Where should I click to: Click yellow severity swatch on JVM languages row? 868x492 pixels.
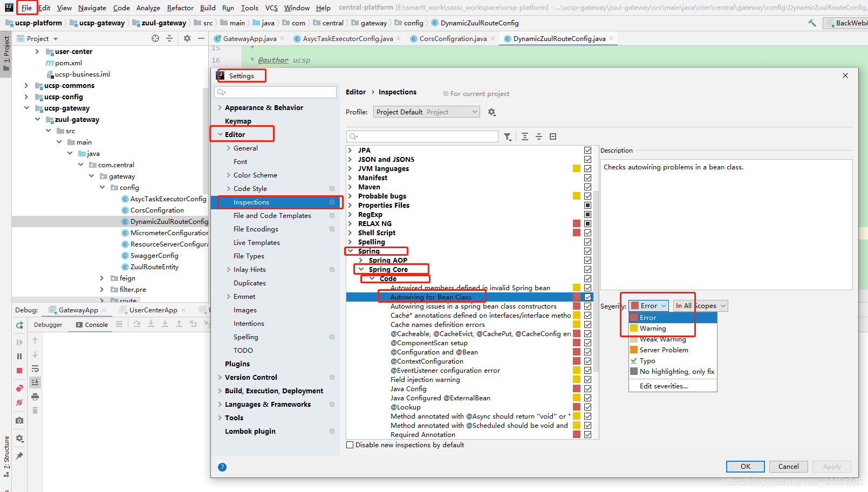(577, 169)
